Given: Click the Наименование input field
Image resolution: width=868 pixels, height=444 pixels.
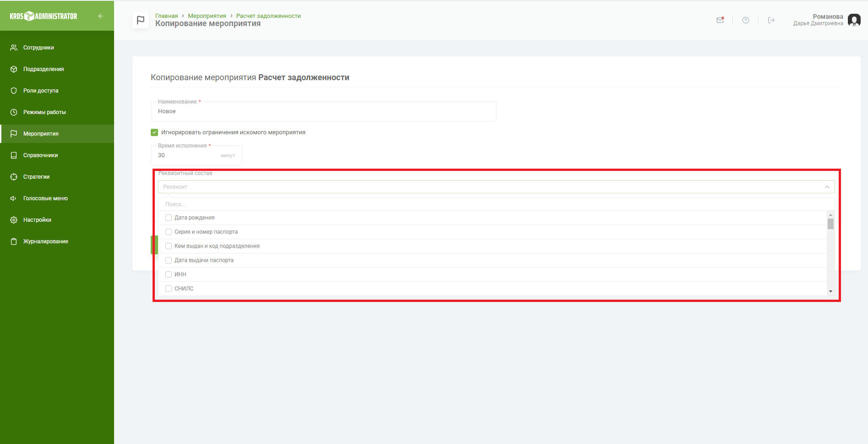Looking at the screenshot, I should coord(323,111).
